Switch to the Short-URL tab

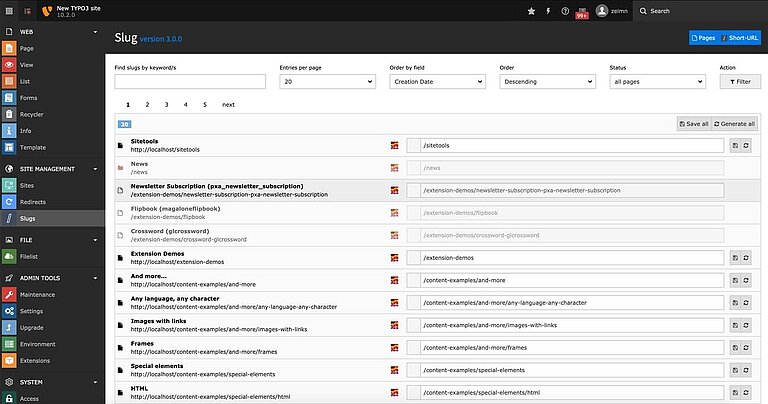737,37
